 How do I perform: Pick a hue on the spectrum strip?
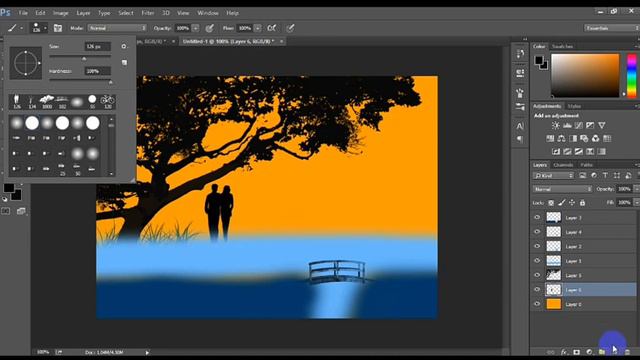click(631, 76)
